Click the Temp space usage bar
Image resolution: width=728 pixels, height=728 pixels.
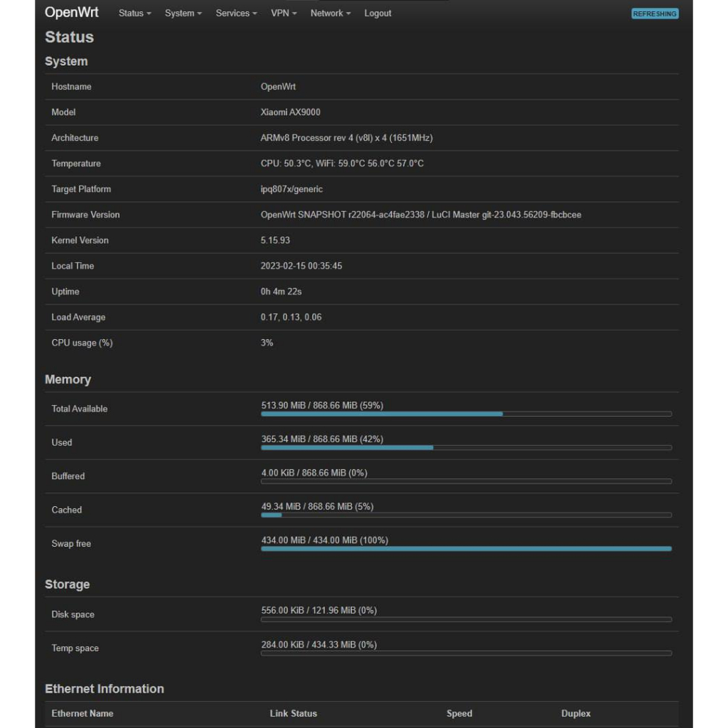(x=466, y=653)
